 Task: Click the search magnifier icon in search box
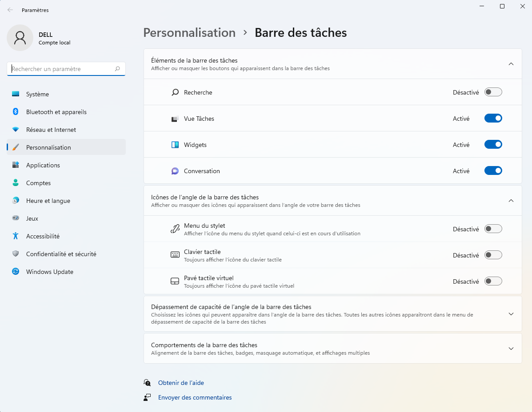(x=117, y=69)
